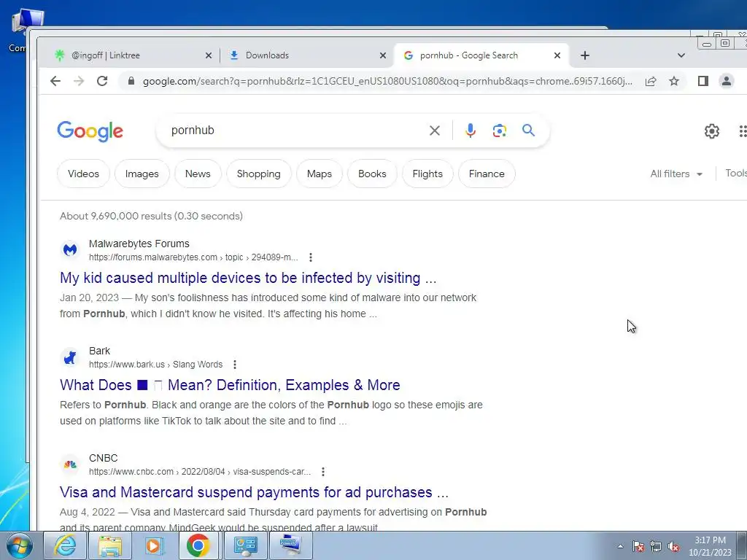747x560 pixels.
Task: Filter results by Books
Action: 372,174
